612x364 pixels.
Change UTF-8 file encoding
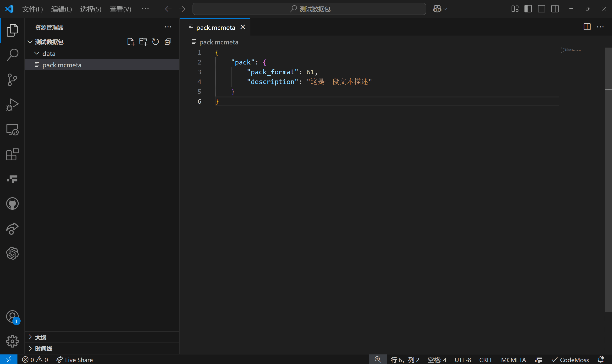(463, 360)
